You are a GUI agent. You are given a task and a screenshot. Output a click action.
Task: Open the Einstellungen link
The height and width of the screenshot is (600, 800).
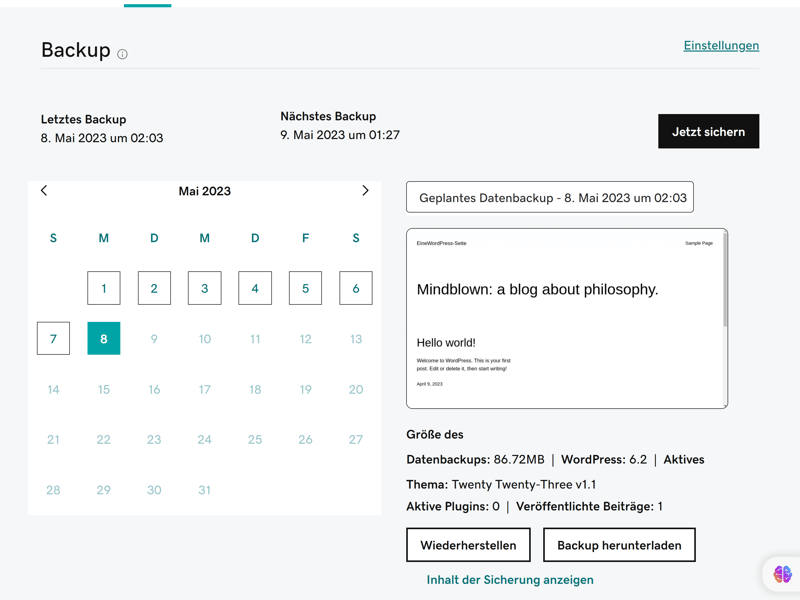click(x=721, y=45)
